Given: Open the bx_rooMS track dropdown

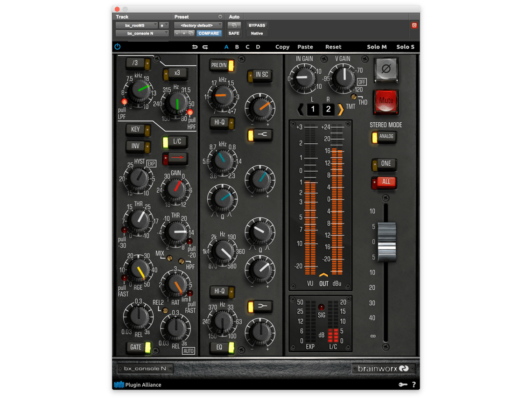Looking at the screenshot, I should 136,26.
